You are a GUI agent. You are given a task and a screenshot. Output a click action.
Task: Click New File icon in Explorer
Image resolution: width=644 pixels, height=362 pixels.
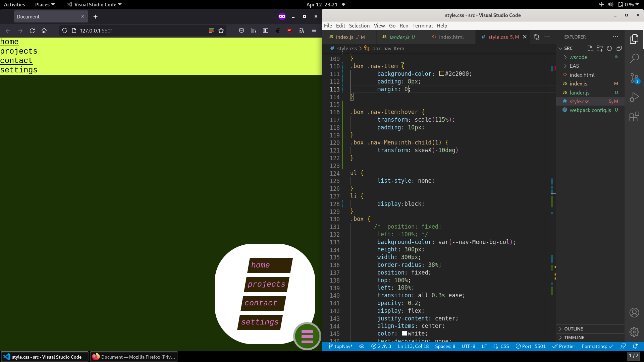tap(590, 48)
